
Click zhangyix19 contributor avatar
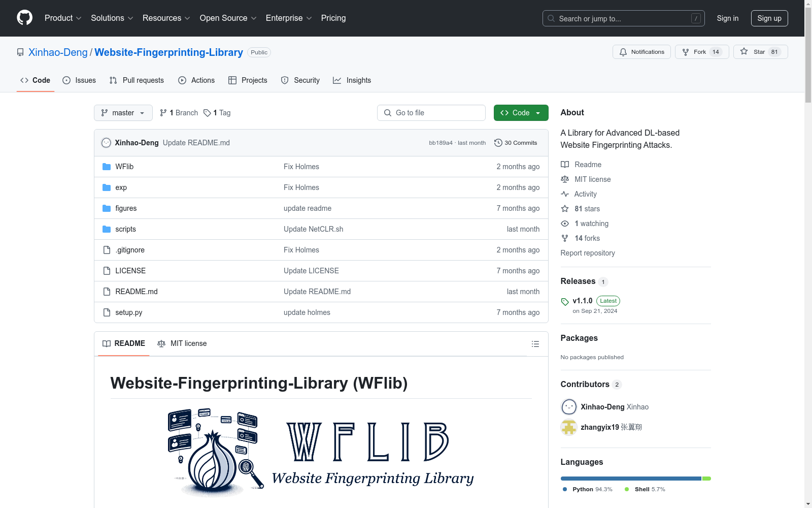(x=569, y=427)
